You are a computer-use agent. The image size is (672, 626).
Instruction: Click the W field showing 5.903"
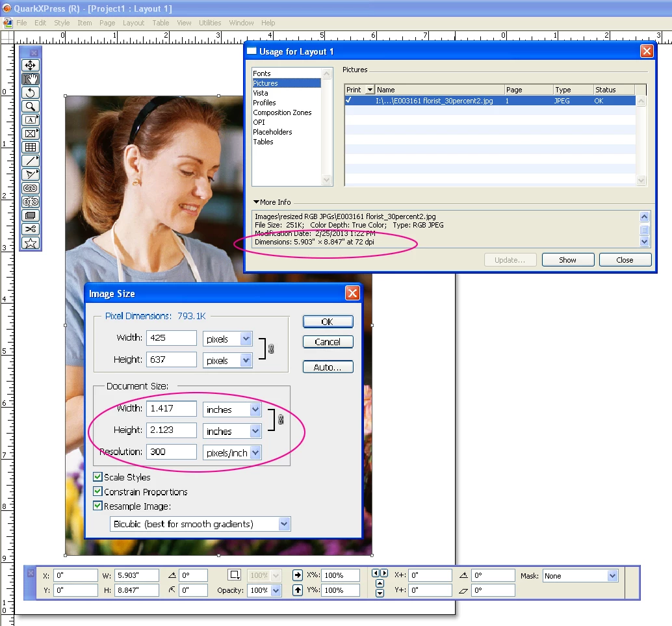136,575
